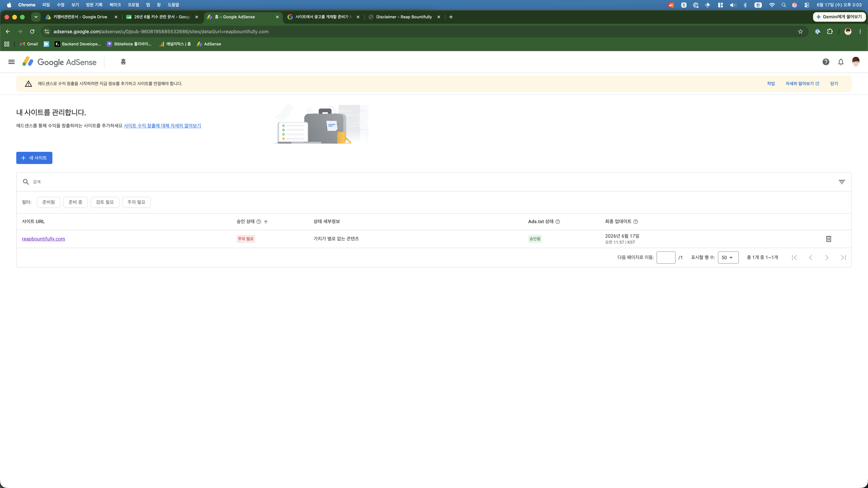View site information icon in address bar

point(47,32)
